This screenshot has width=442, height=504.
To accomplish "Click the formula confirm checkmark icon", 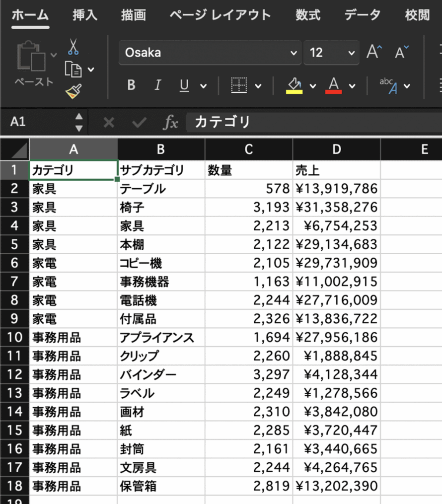I will point(139,123).
